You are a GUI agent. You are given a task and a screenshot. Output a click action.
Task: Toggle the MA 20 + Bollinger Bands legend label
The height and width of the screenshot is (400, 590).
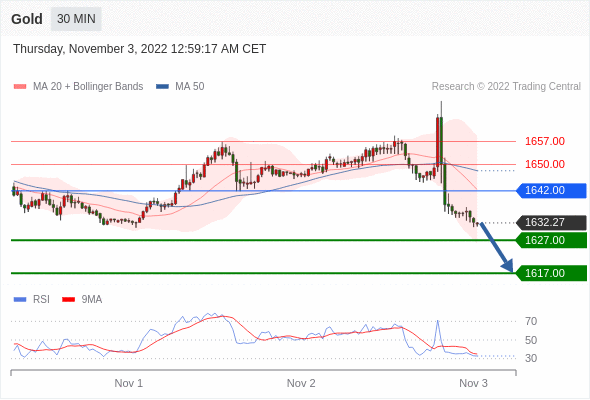[88, 87]
